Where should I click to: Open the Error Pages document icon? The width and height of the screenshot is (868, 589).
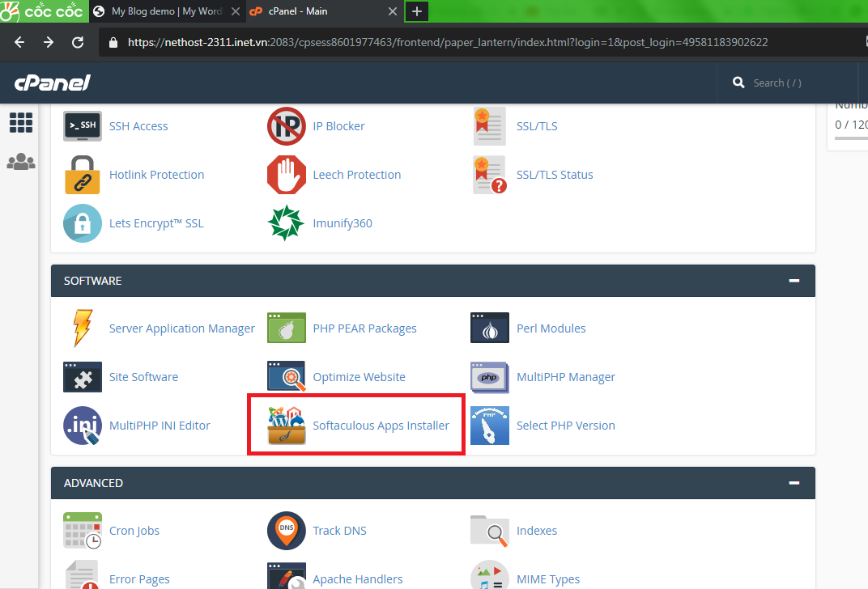[x=83, y=574]
